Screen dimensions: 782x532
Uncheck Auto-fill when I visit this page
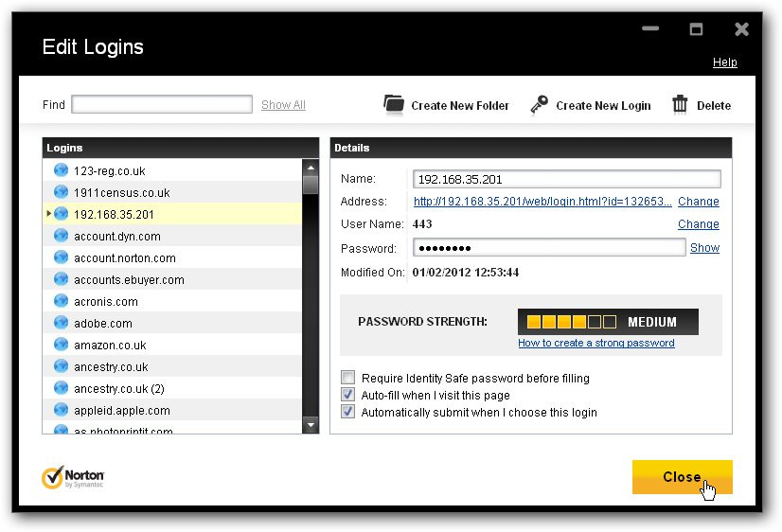[x=348, y=395]
